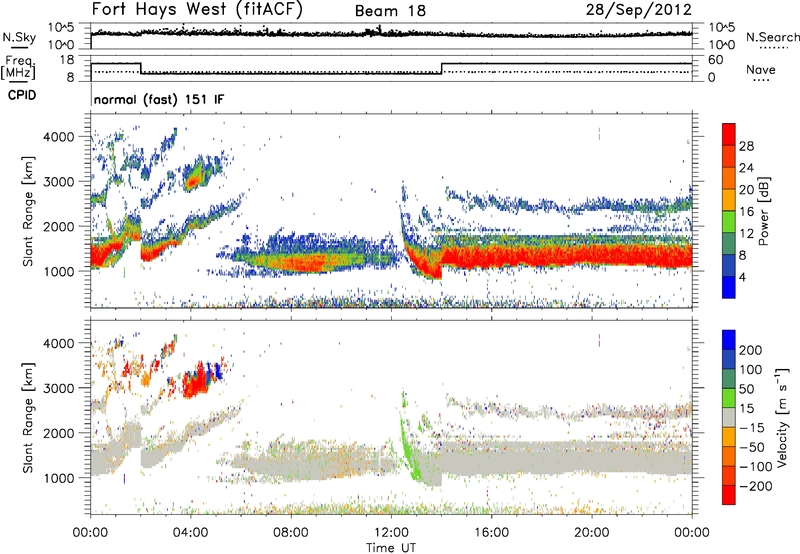Click the sky noise trace in top panel
Viewport: 800px width, 554px height.
point(391,33)
